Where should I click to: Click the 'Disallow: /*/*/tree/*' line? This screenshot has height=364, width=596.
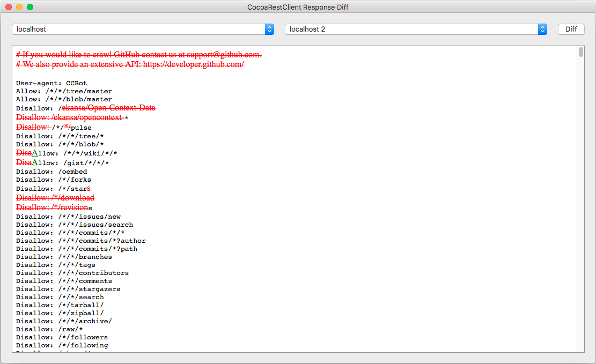pyautogui.click(x=60, y=136)
